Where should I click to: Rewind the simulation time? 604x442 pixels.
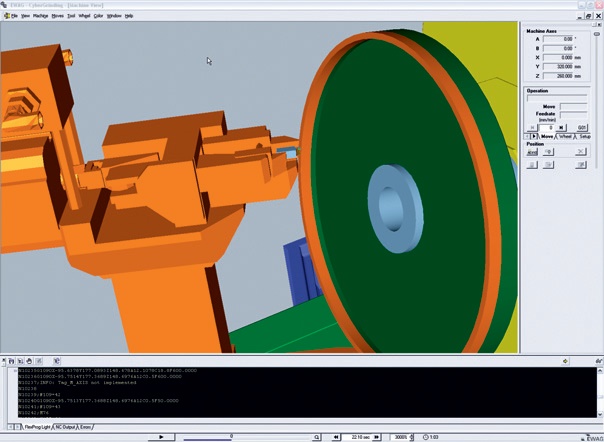pos(336,437)
